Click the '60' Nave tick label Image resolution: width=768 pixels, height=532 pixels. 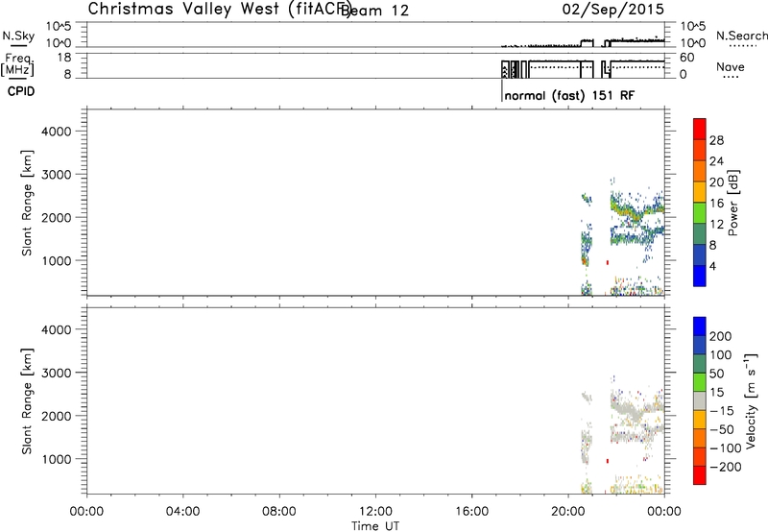686,58
